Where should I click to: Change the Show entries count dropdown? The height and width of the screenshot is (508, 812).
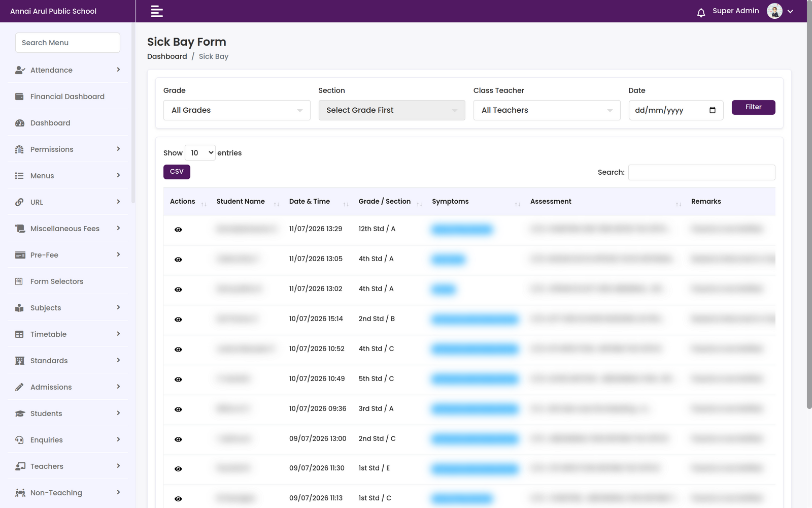pyautogui.click(x=200, y=153)
